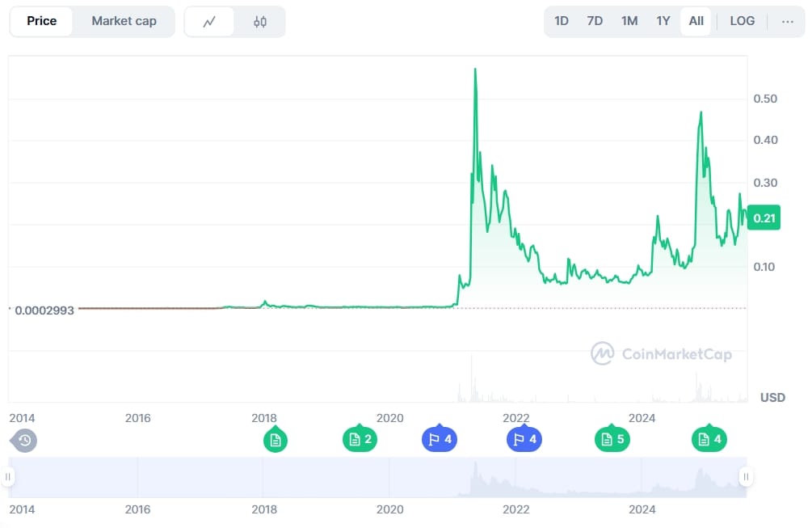Switch to candlestick chart icon
Image resolution: width=812 pixels, height=528 pixels.
[x=260, y=22]
